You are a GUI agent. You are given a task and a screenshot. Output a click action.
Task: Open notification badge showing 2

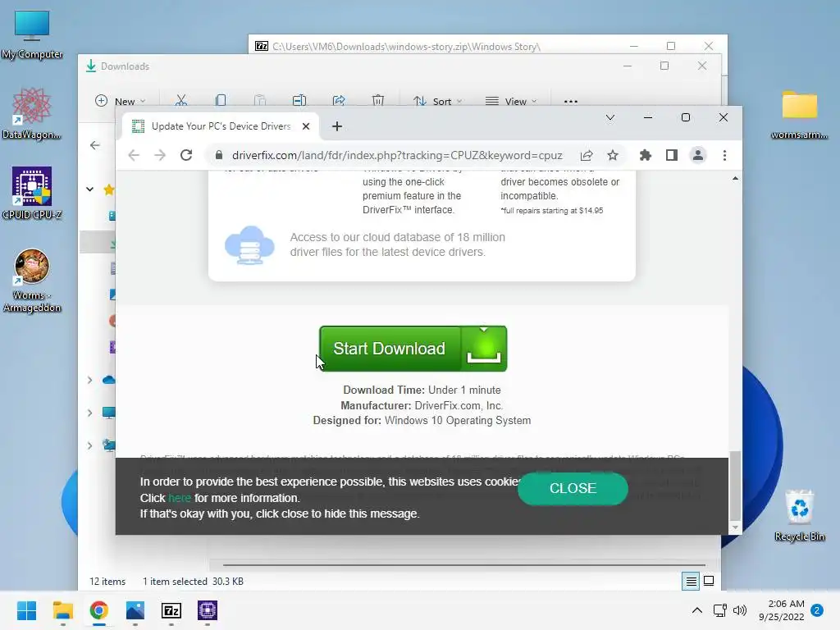[x=817, y=610]
